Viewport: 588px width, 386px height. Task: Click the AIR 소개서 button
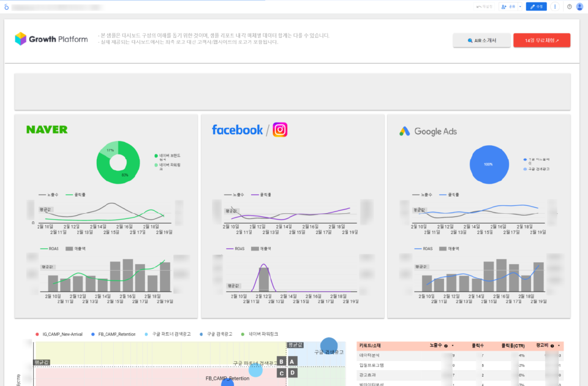click(x=481, y=40)
